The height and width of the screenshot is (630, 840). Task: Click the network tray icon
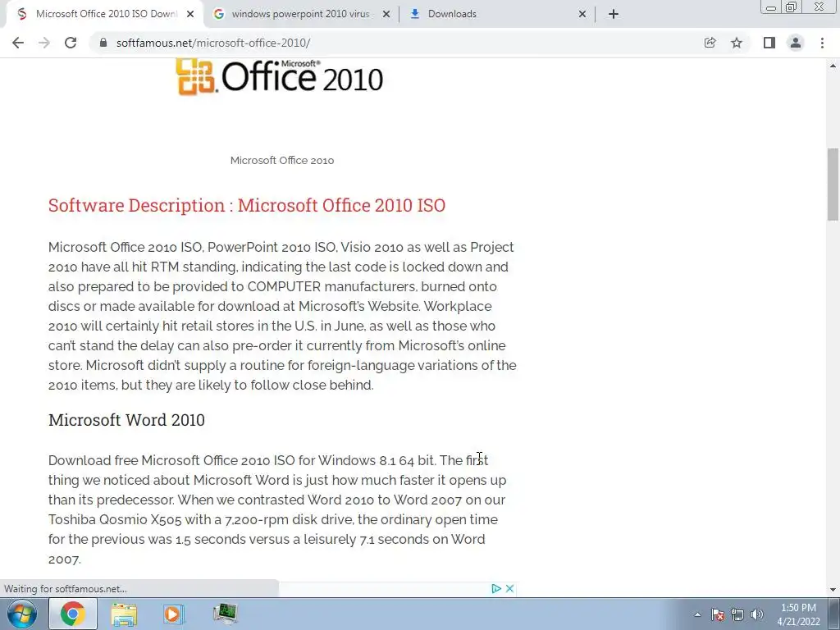737,614
